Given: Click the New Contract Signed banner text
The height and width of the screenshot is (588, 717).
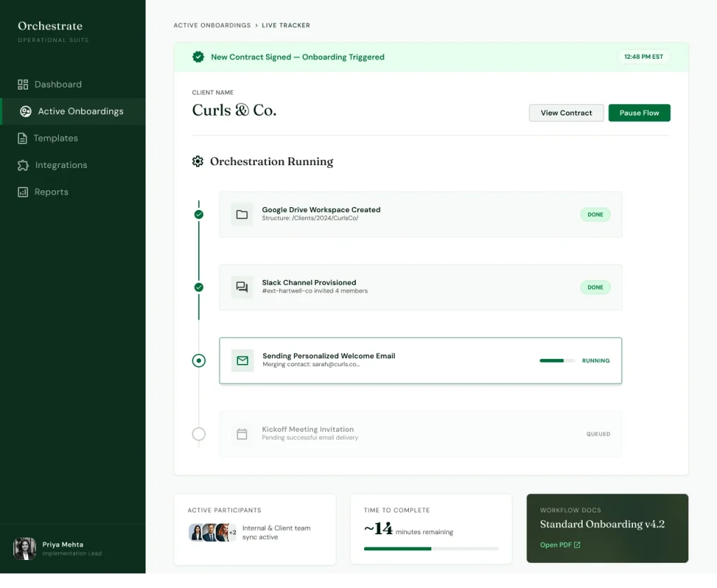Looking at the screenshot, I should coord(298,57).
